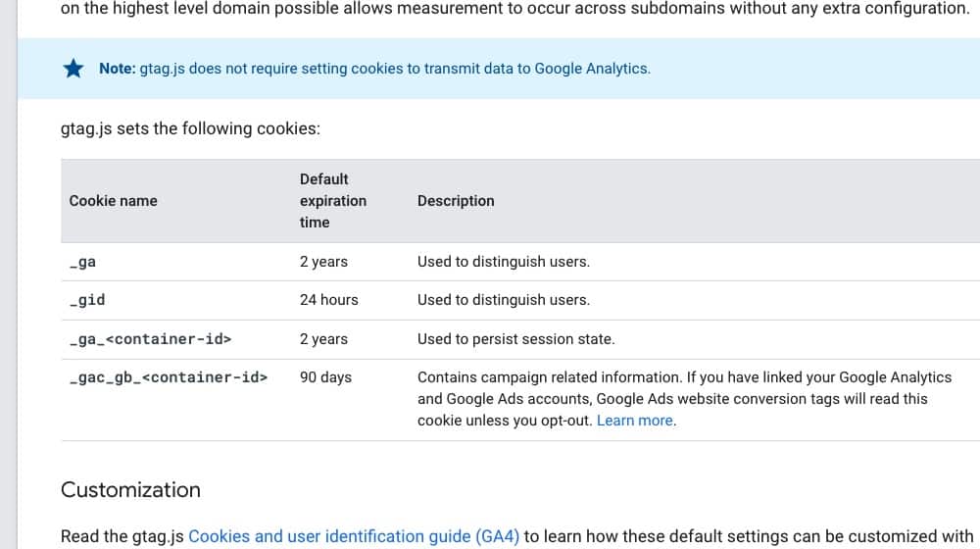Click the 2 years cell in _ga row

(323, 262)
